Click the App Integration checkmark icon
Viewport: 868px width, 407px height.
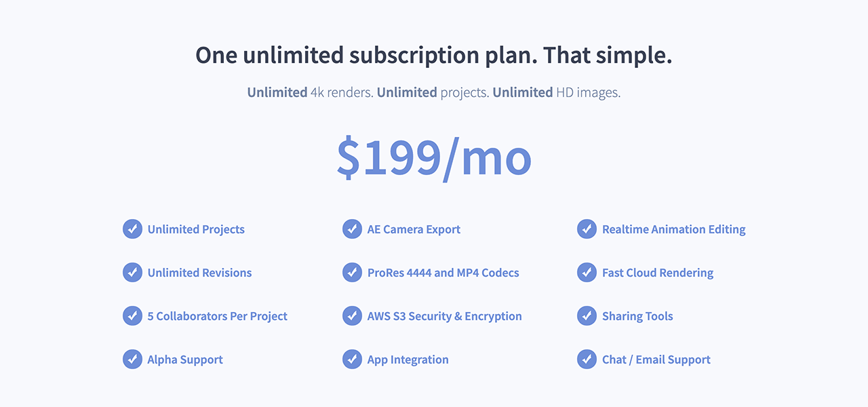(352, 360)
